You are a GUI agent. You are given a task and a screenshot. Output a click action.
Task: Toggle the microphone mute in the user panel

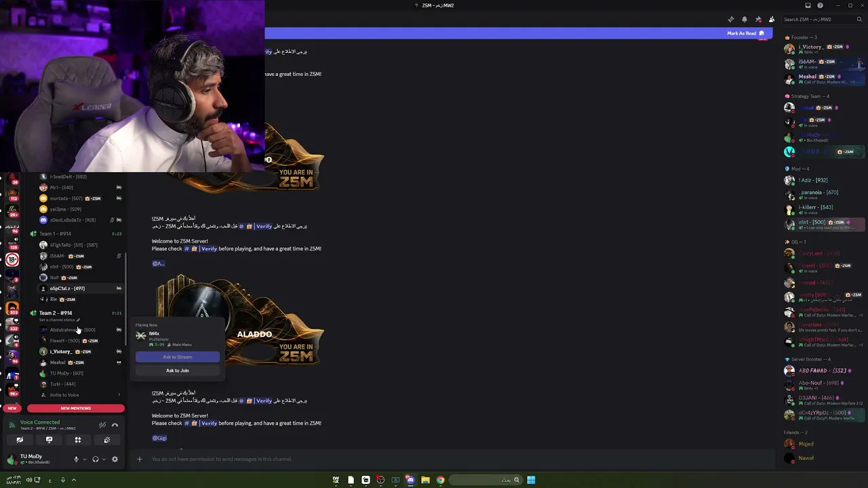[x=76, y=460]
